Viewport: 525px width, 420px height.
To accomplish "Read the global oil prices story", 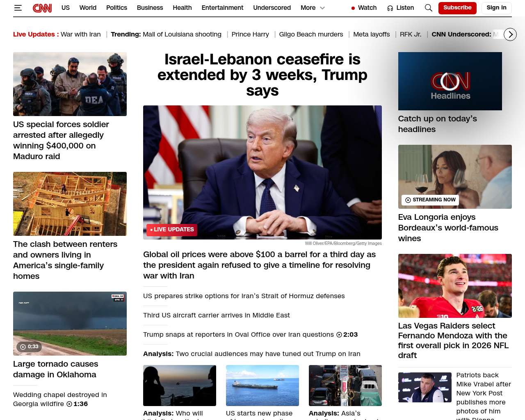I will (x=259, y=265).
